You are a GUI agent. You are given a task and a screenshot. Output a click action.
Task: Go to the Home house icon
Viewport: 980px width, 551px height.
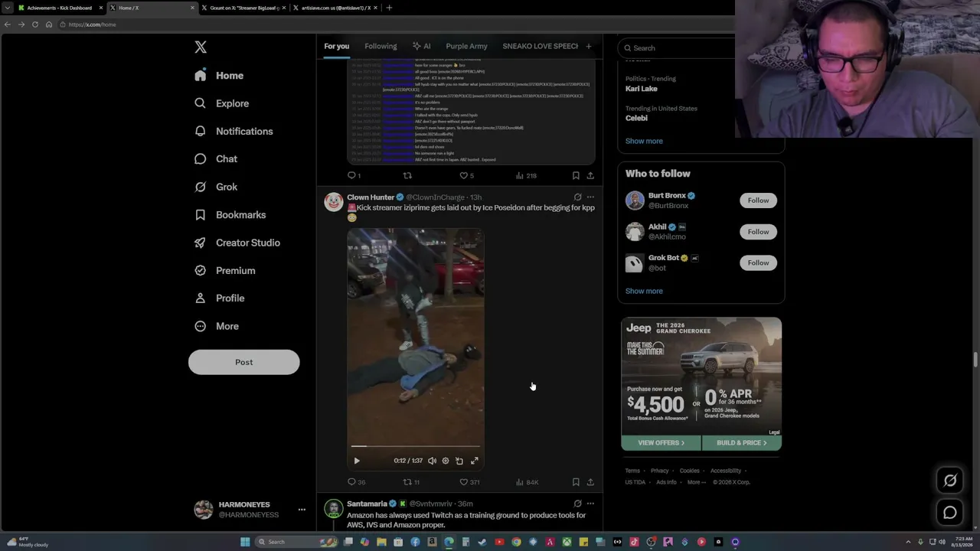click(200, 76)
